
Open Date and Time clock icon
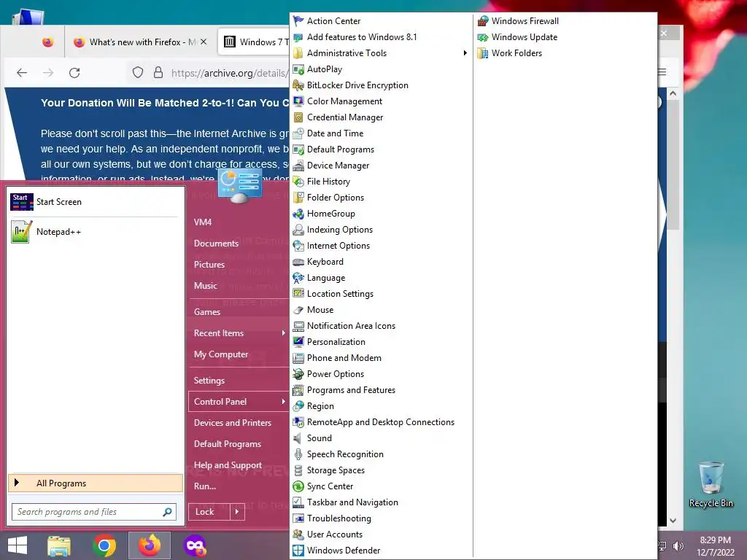(x=298, y=133)
